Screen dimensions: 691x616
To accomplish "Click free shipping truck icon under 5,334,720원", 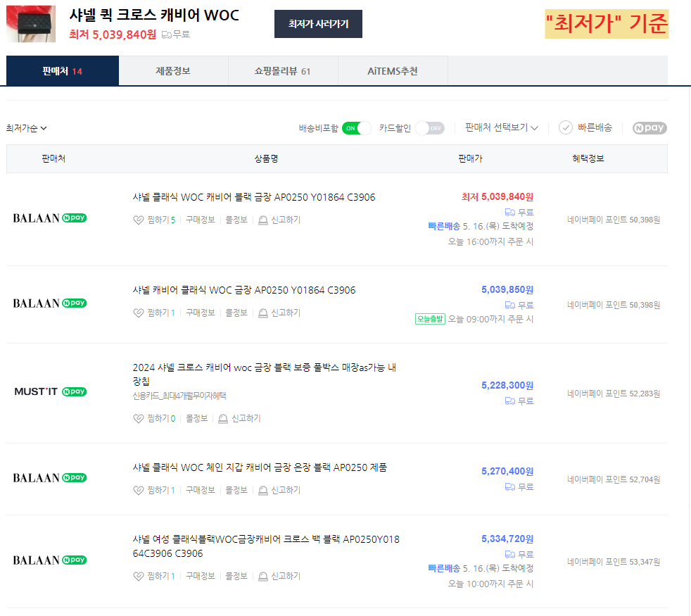I will [510, 555].
